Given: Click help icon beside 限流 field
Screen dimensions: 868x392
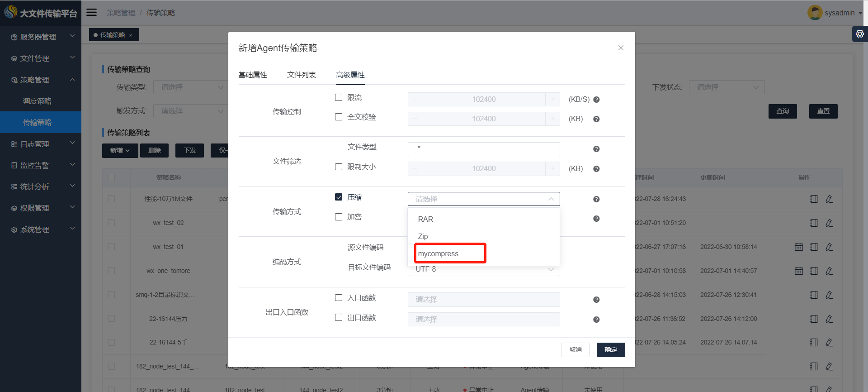Looking at the screenshot, I should pos(596,100).
